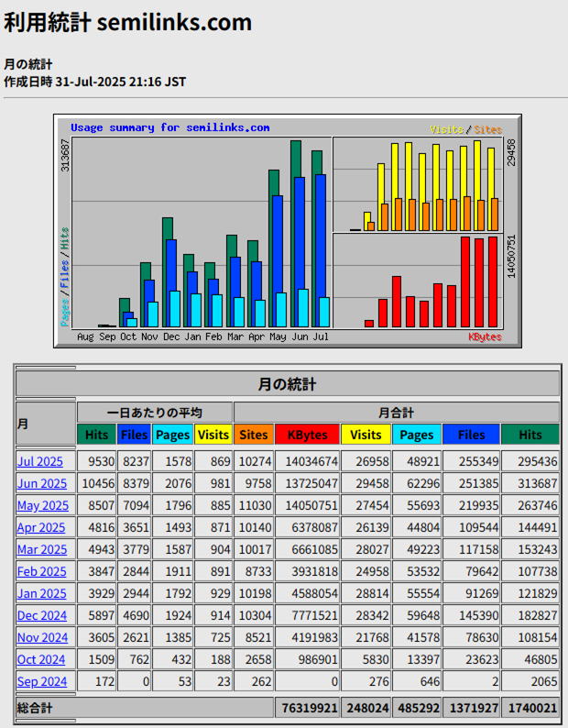Click the 総合計 totals row label

145,708
